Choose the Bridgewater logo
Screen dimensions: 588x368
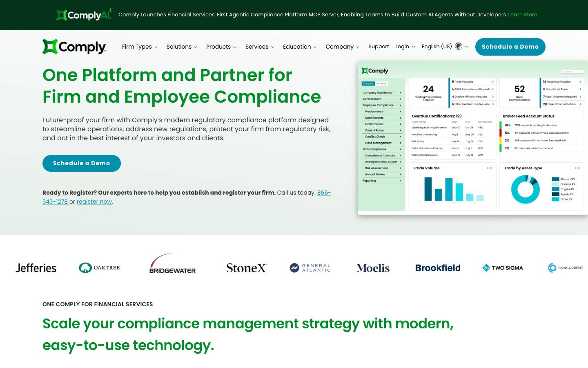click(172, 263)
